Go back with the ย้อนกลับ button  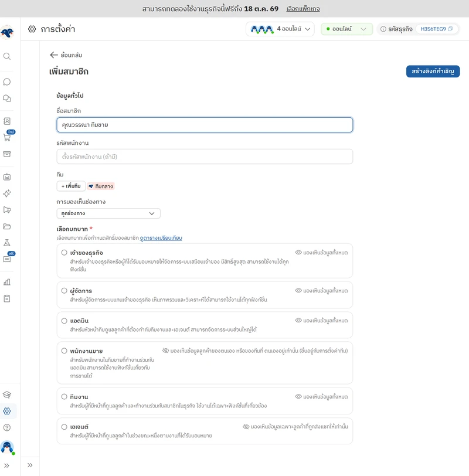point(66,55)
